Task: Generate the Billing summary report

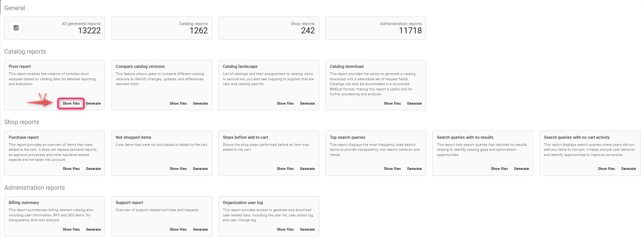Action: (93, 229)
